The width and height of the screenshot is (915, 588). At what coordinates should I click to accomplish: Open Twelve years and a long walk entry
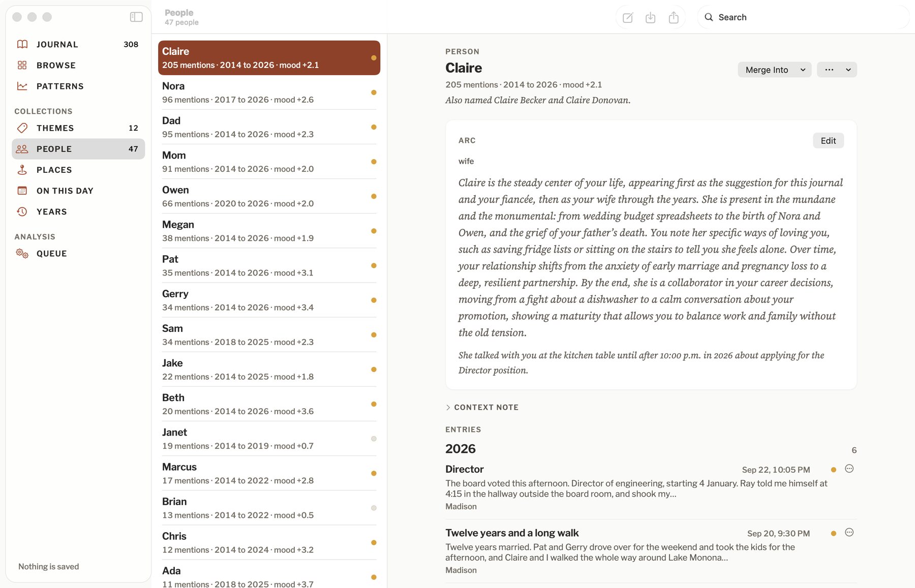pos(651,551)
